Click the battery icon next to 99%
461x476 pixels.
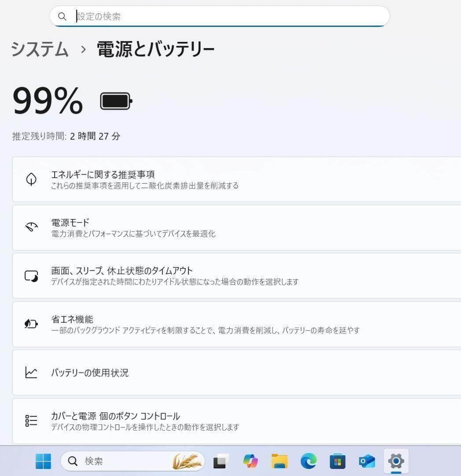[115, 100]
